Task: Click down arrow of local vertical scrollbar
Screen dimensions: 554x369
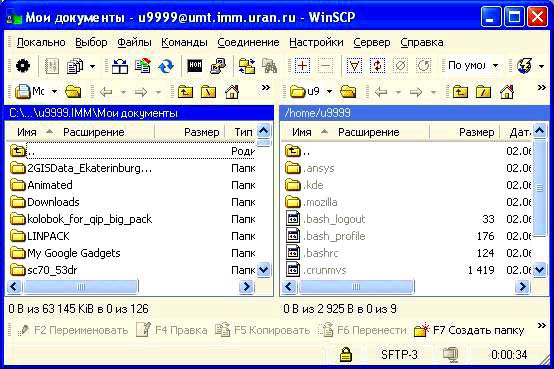Action: coord(264,270)
